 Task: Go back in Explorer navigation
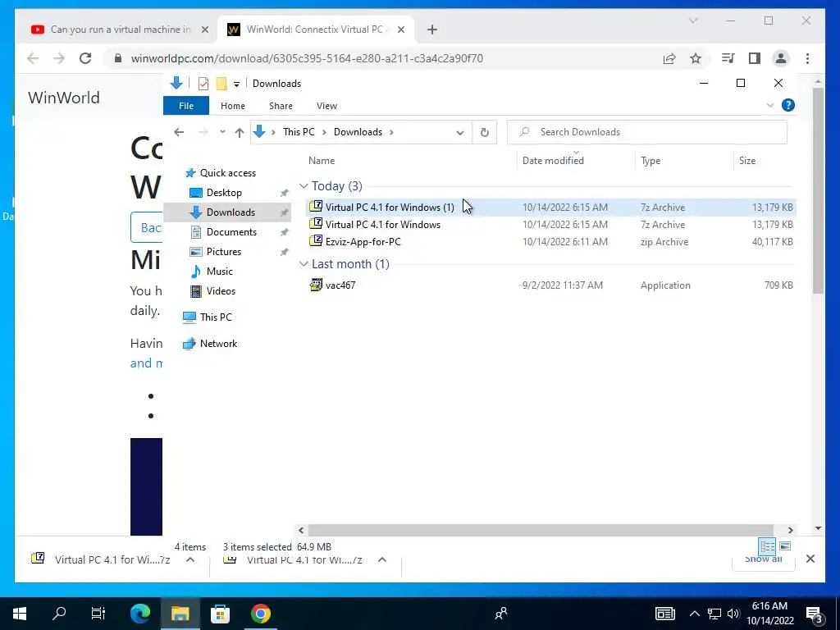(x=179, y=132)
